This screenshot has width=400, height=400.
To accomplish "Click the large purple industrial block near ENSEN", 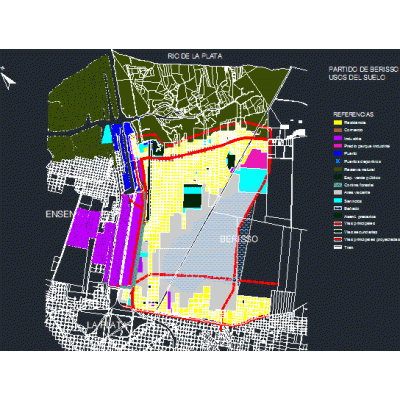I will click(83, 228).
